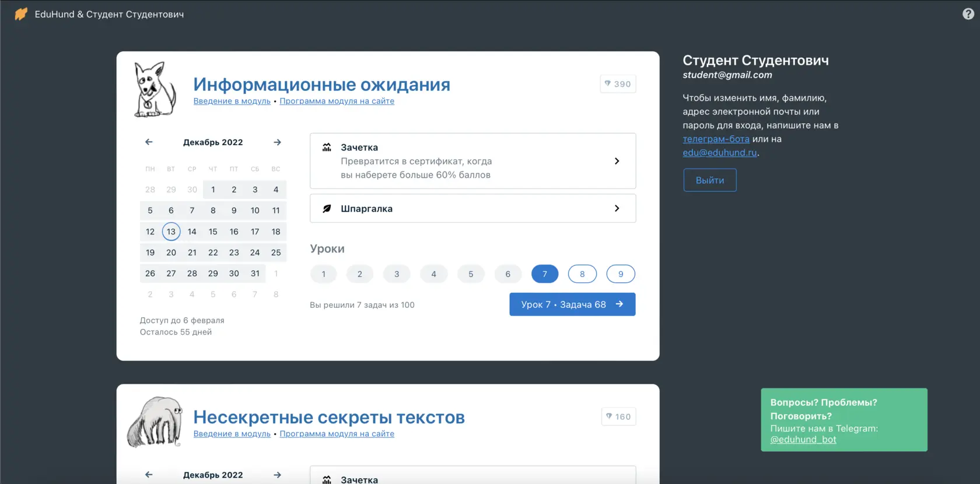Open the help question mark icon
The image size is (980, 484).
point(968,14)
